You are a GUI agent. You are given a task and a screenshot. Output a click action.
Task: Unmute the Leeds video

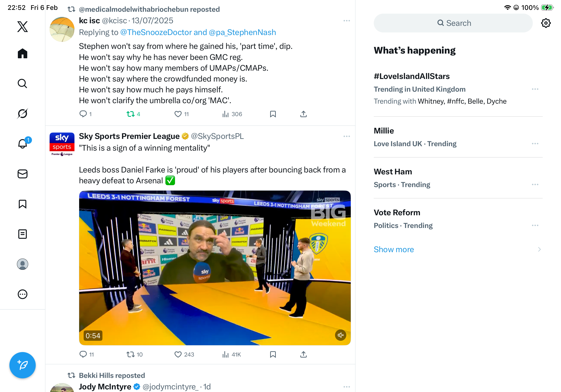coord(340,335)
